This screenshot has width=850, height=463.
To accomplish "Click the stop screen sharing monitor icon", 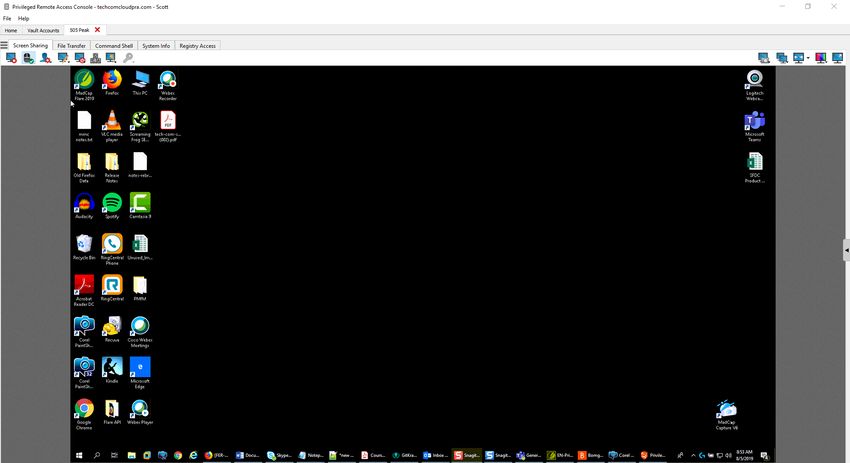I will tap(11, 58).
